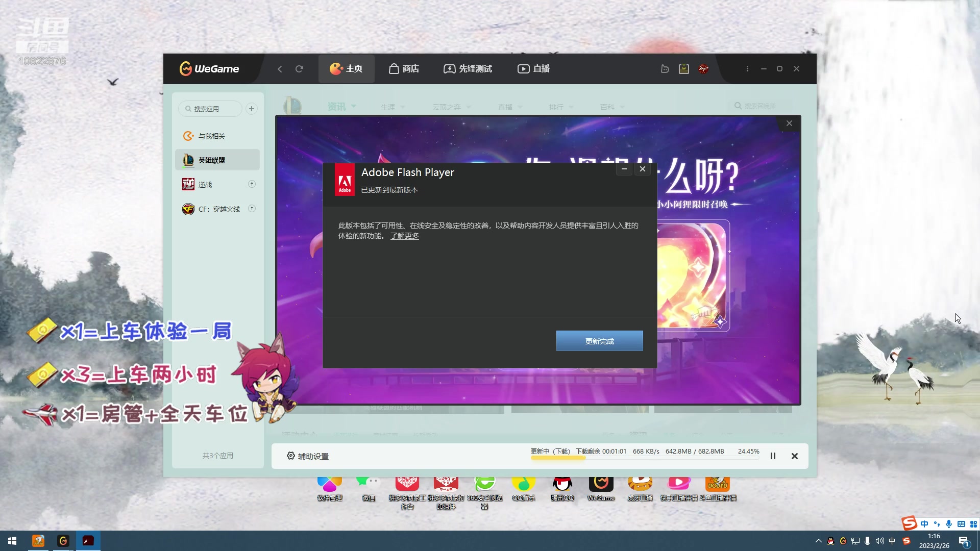Viewport: 980px width, 551px height.
Task: Click the pink heart card in banner
Action: pyautogui.click(x=693, y=275)
